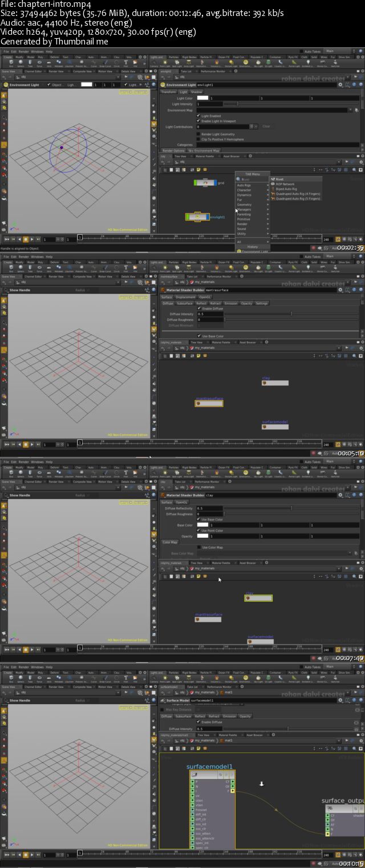This screenshot has width=365, height=868.
Task: Click Environment Light shelf tool in first frame
Action: tap(245, 63)
